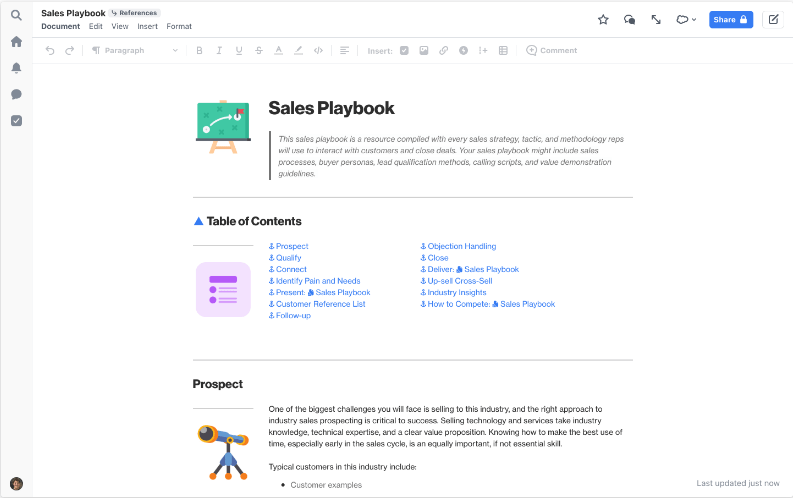The image size is (793, 498).
Task: Insert a link
Action: [x=444, y=51]
